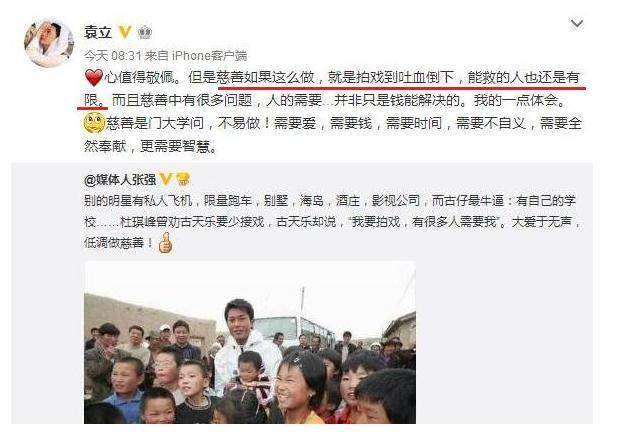Open the 袁立 username profile link
This screenshot has width=623, height=432.
[x=98, y=32]
